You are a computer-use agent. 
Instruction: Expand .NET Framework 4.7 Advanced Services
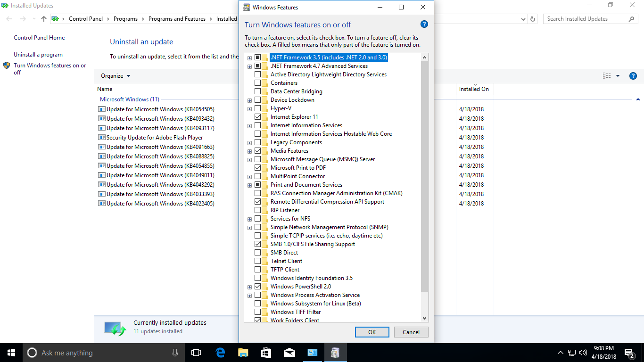coord(249,66)
